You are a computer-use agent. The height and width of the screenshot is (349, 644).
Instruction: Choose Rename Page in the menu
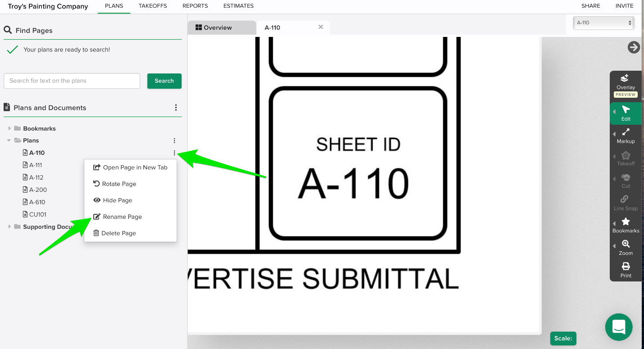(x=130, y=217)
